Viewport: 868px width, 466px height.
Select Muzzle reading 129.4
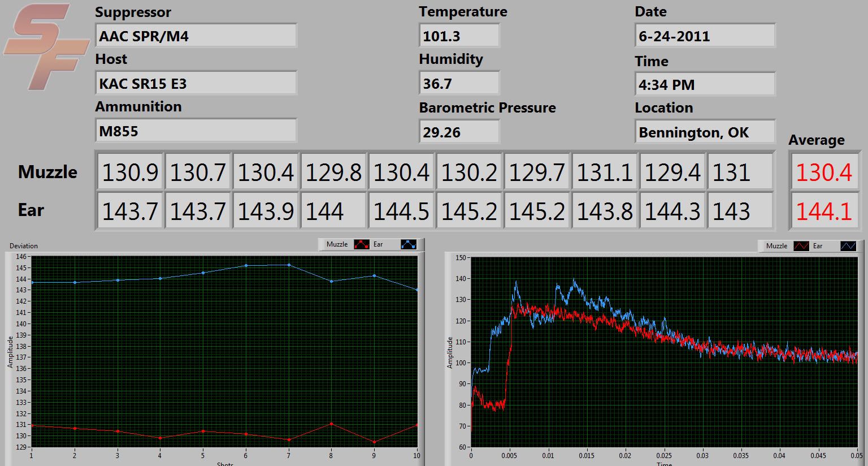[x=672, y=172]
